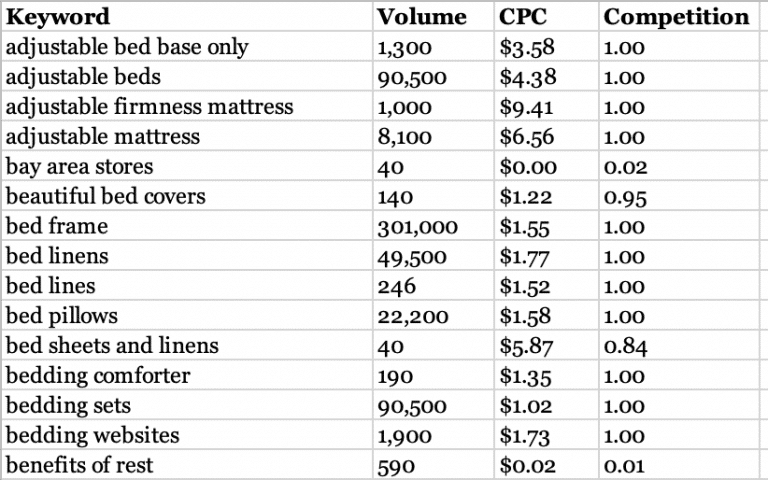Select the 'beautiful bed covers' keyword cell
The height and width of the screenshot is (480, 768).
tap(187, 196)
